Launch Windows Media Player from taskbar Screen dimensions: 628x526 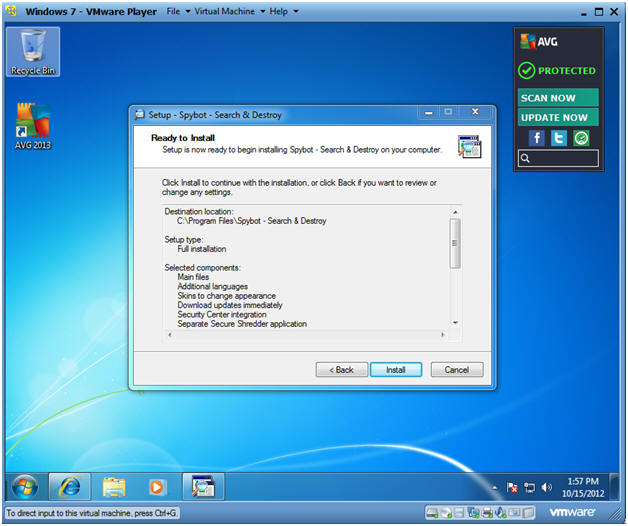pyautogui.click(x=157, y=487)
